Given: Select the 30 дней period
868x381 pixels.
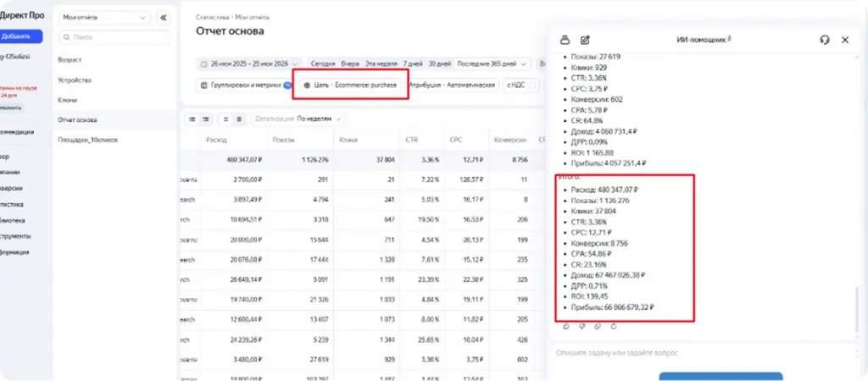Looking at the screenshot, I should pyautogui.click(x=440, y=63).
